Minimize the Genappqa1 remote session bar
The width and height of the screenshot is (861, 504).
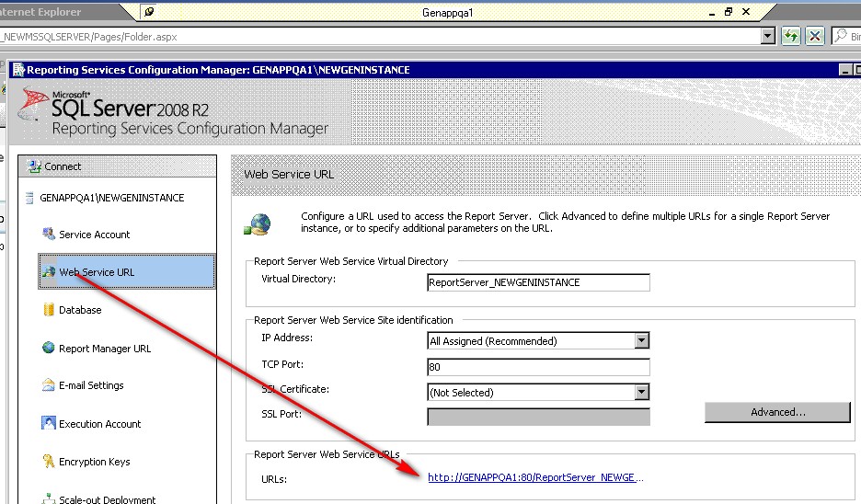pos(712,13)
